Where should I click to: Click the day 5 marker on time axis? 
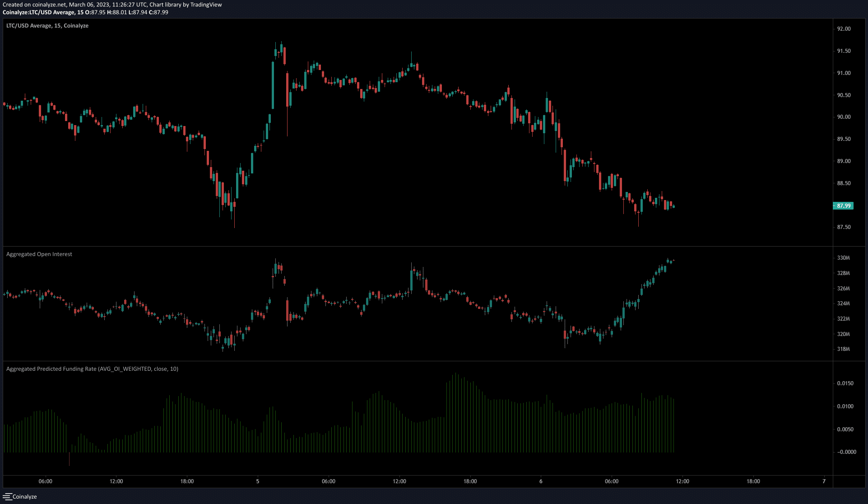258,481
